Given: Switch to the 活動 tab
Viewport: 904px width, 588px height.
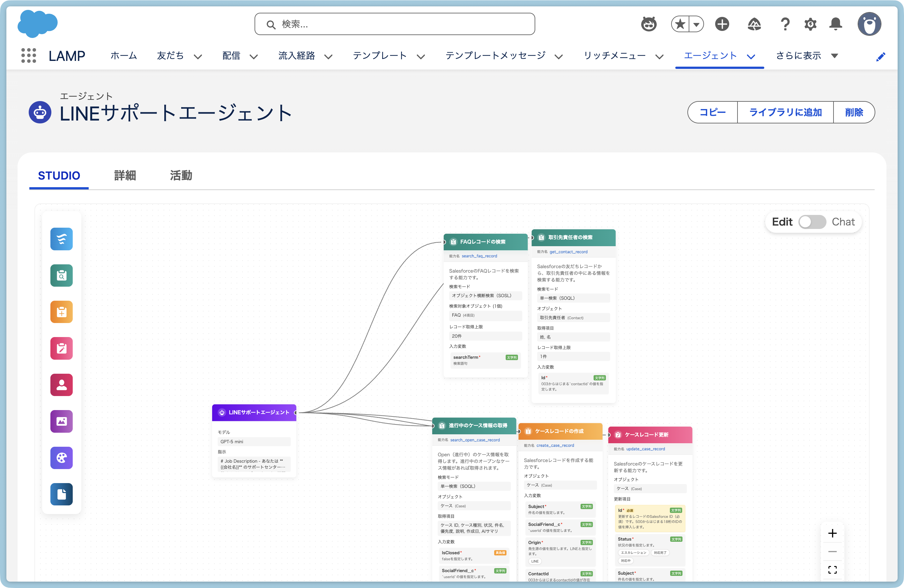Looking at the screenshot, I should (181, 175).
